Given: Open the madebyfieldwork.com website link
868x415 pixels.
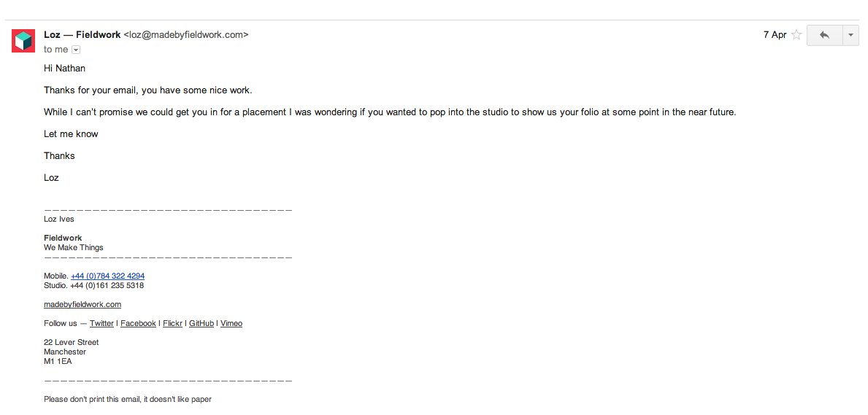Looking at the screenshot, I should click(x=82, y=305).
